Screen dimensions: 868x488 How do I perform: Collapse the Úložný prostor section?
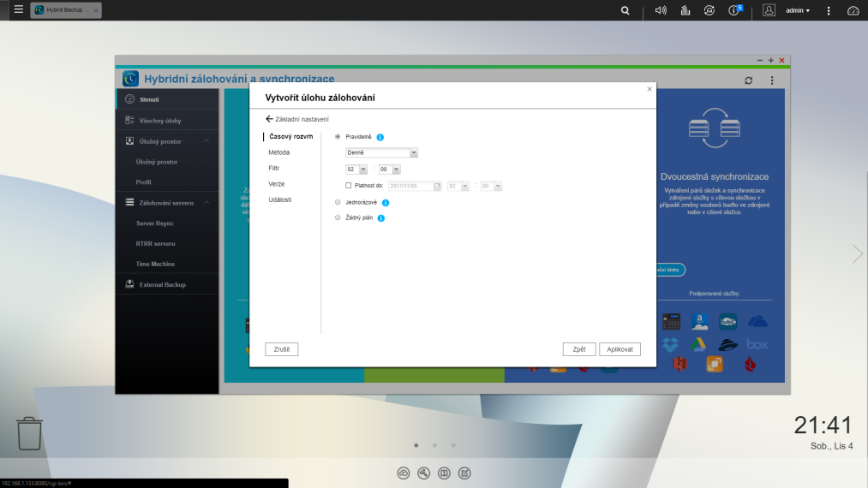207,141
